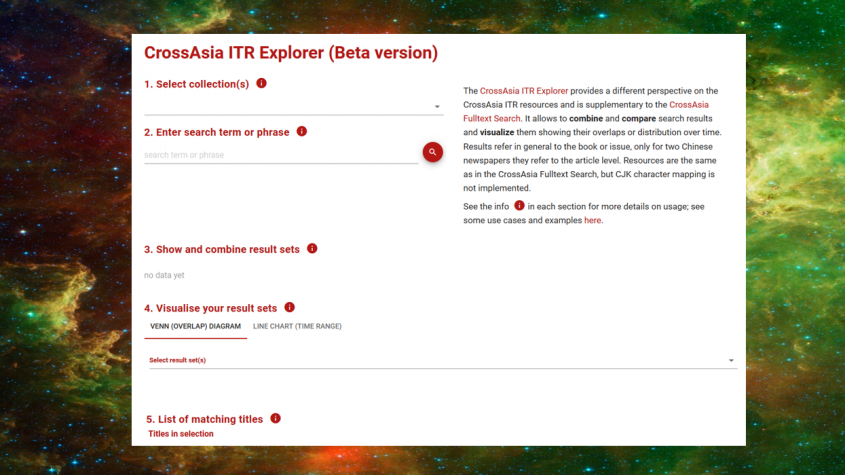845x475 pixels.
Task: Click the 'no data yet' placeholder text
Action: (x=164, y=275)
